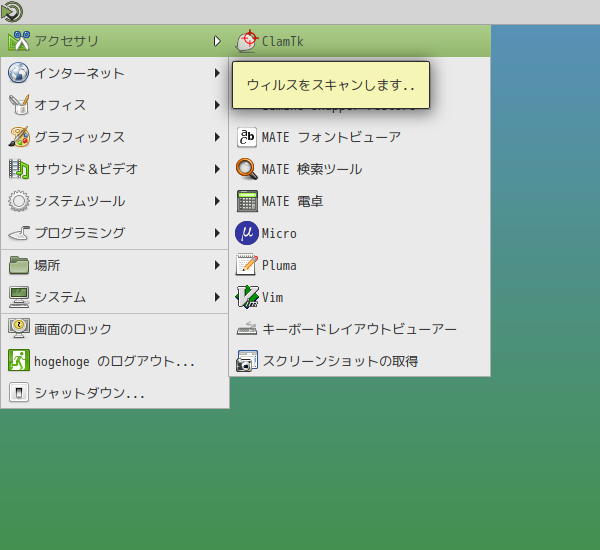Click the プログラミング trowel icon
Screen dimensions: 600x550
click(19, 233)
